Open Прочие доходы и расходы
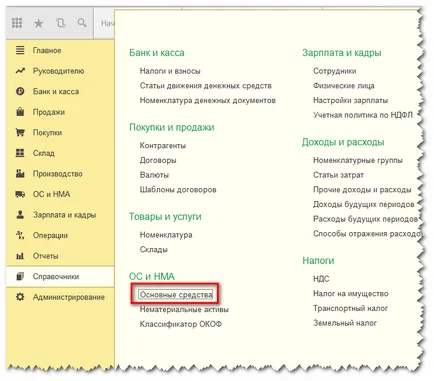The width and height of the screenshot is (434, 381). pos(362,190)
